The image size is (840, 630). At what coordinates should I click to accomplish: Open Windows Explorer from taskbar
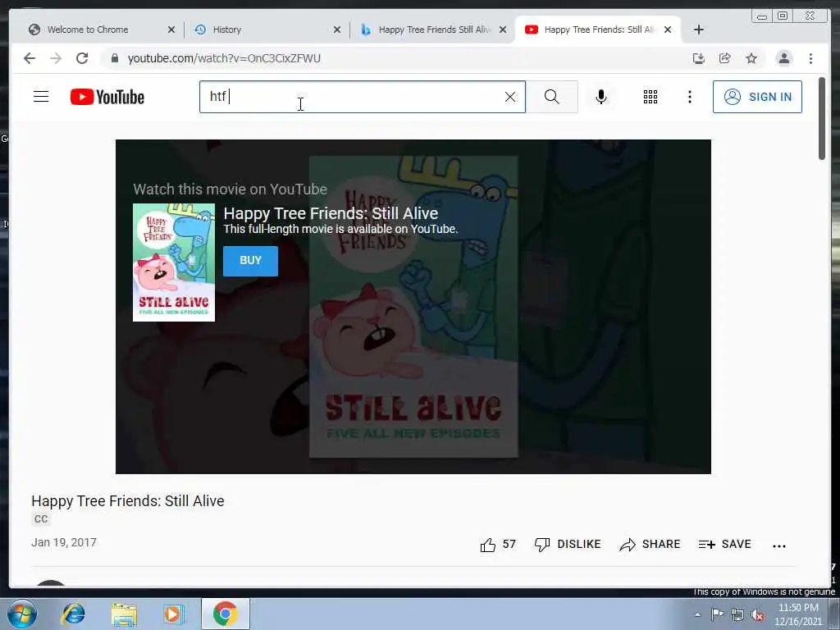124,614
